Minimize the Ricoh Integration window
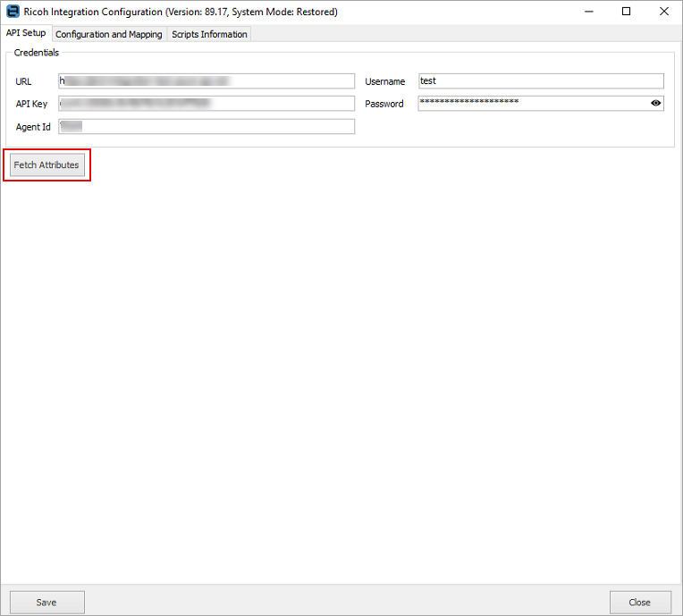Image resolution: width=683 pixels, height=616 pixels. (589, 12)
